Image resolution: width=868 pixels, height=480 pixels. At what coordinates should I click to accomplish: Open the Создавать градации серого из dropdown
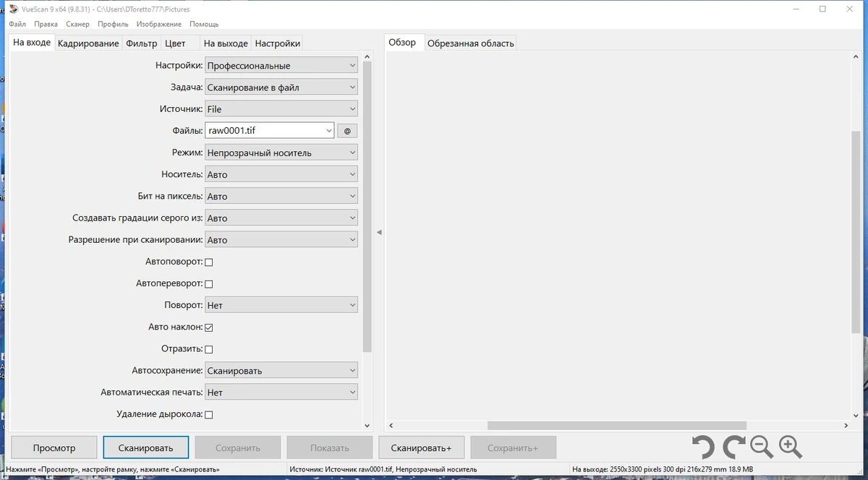pos(281,218)
